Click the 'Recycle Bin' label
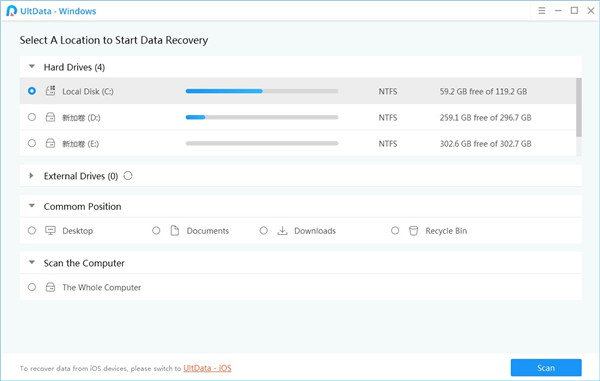Viewport: 600px width, 381px height. (446, 231)
